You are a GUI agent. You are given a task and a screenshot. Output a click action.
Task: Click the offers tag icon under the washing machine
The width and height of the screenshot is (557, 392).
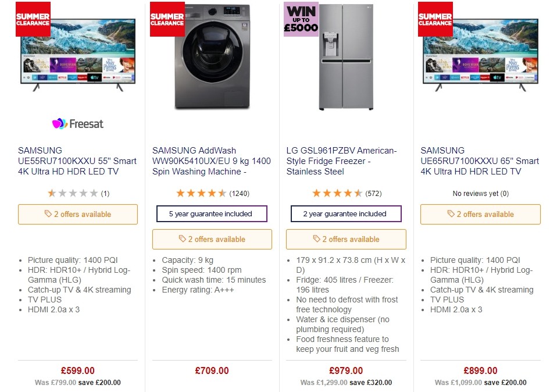click(183, 239)
